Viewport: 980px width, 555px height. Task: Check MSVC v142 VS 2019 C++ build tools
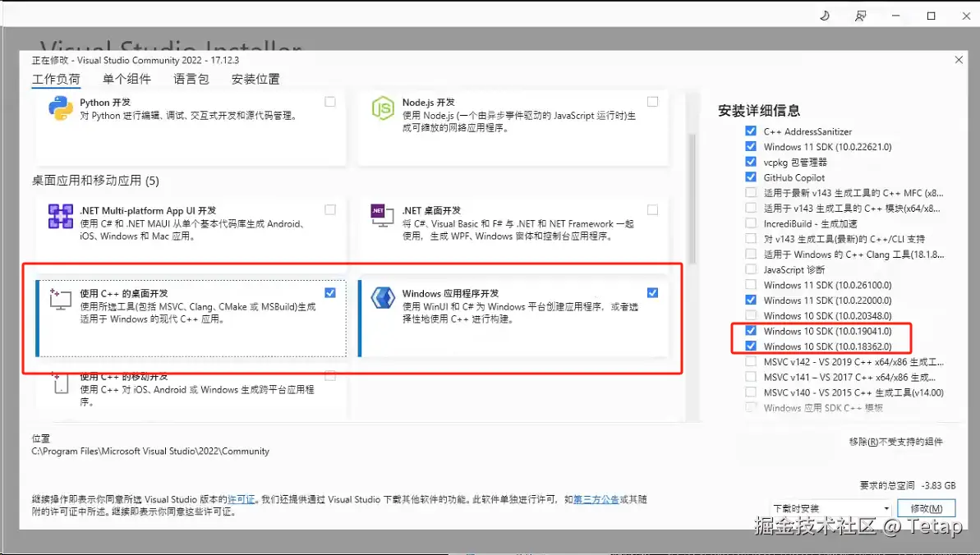[x=751, y=361]
